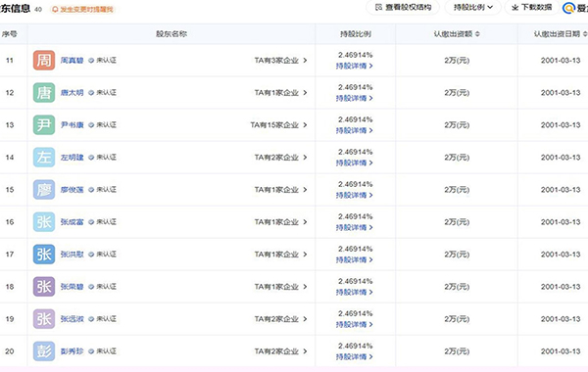Click the blue search logo icon at top right

(568, 8)
